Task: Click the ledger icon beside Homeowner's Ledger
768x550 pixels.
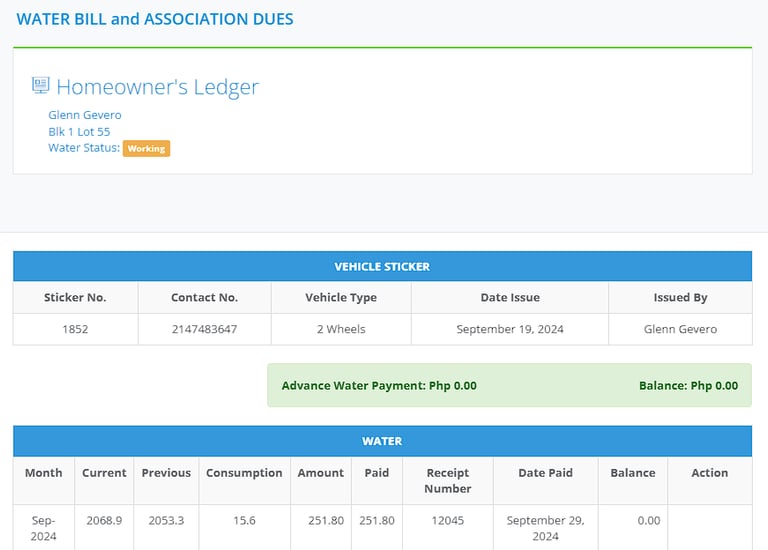Action: click(41, 85)
